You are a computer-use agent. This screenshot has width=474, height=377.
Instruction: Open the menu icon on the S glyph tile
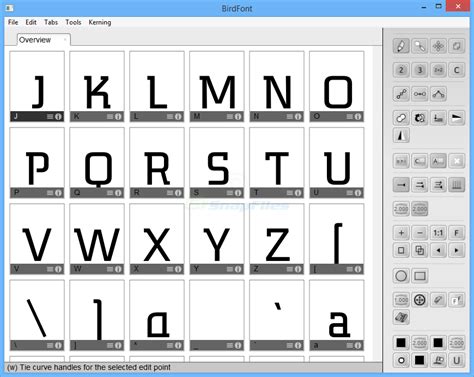tap(230, 193)
